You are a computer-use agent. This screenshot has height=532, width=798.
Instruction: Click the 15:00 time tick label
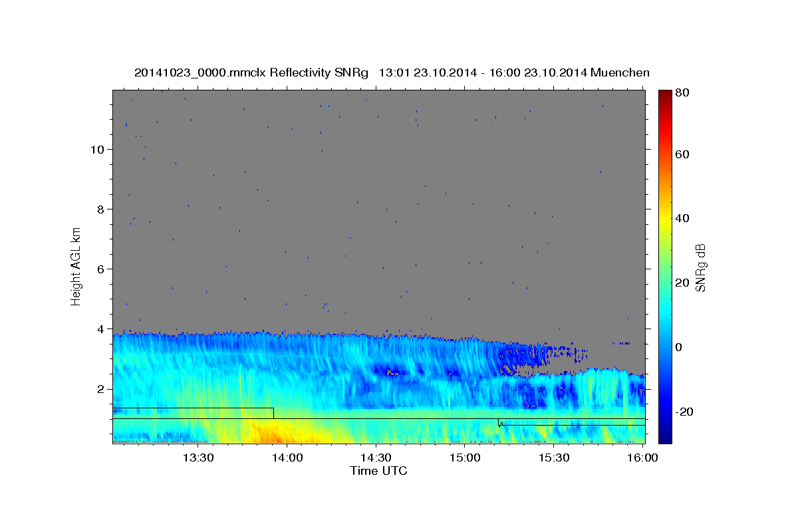coord(465,458)
